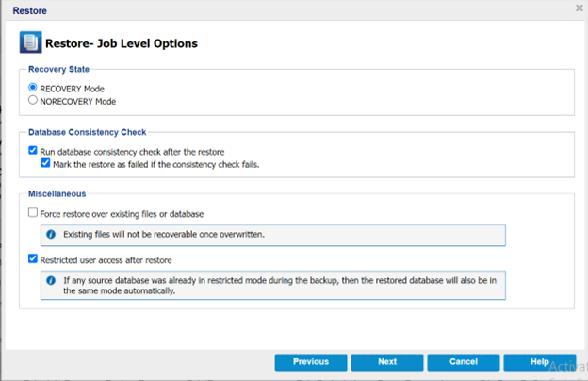The width and height of the screenshot is (588, 381).
Task: Uncheck Mark the restore as failed checkbox
Action: coord(45,163)
